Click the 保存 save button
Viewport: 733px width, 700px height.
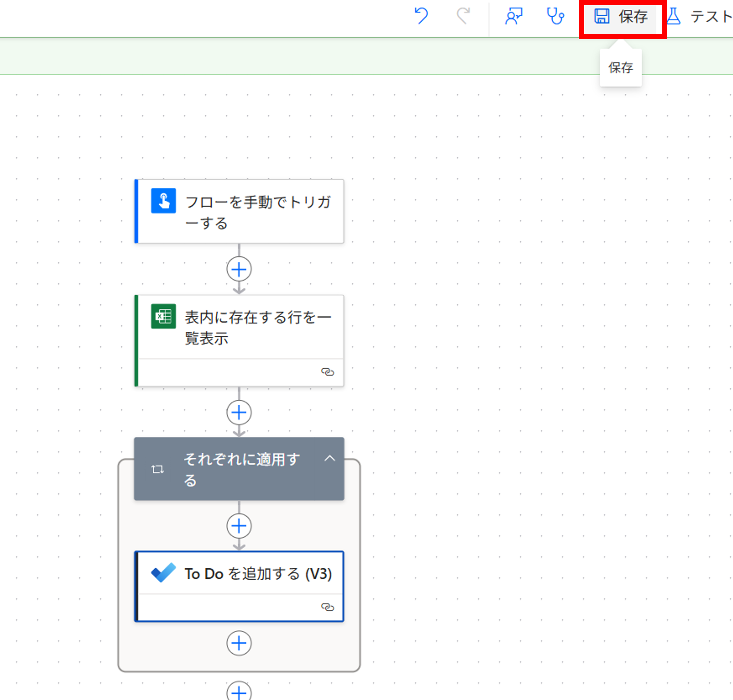coord(621,17)
